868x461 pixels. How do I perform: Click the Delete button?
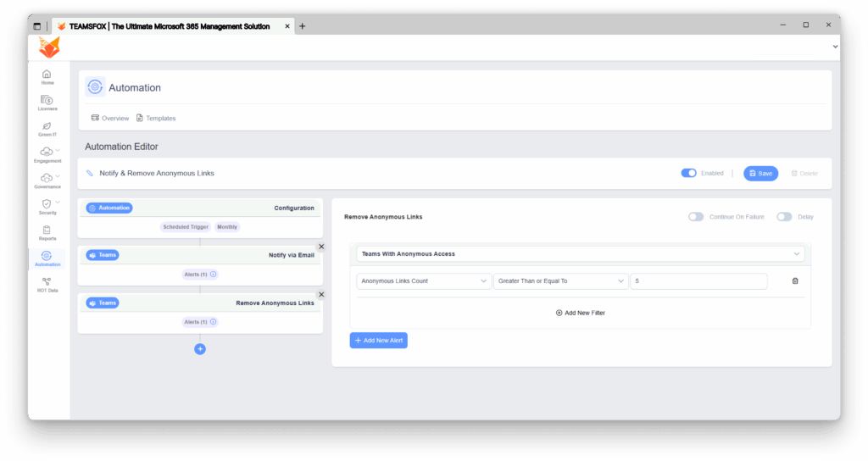[x=804, y=173]
